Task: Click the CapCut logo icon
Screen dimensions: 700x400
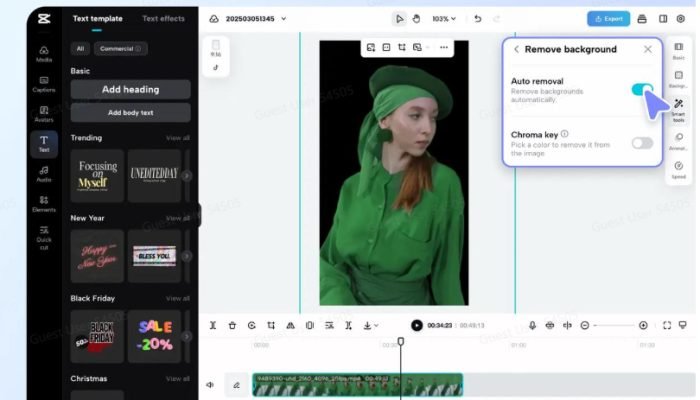Action: click(44, 19)
